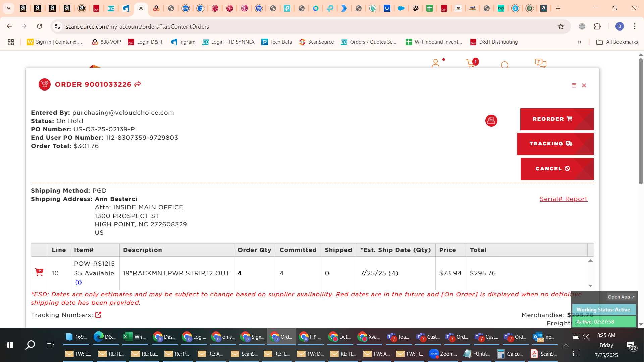The width and height of the screenshot is (644, 362).
Task: Click the Open App overlay button
Action: point(621,297)
